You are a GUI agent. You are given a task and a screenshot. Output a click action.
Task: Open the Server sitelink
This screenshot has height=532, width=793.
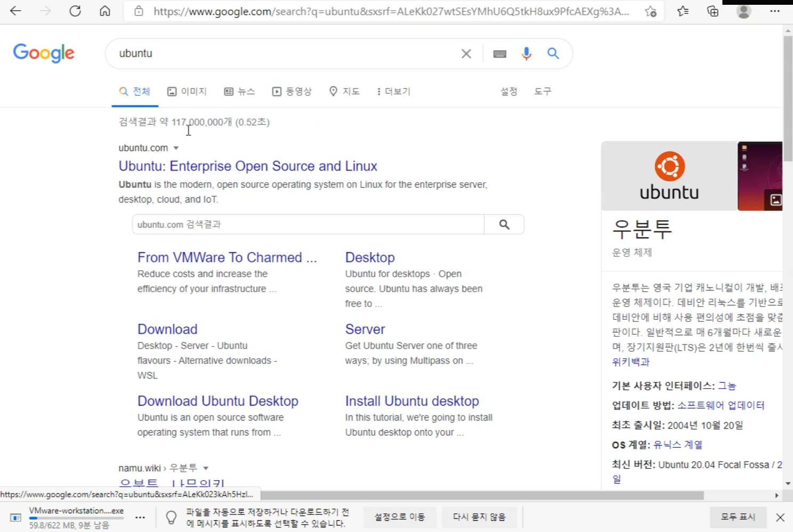pyautogui.click(x=365, y=329)
